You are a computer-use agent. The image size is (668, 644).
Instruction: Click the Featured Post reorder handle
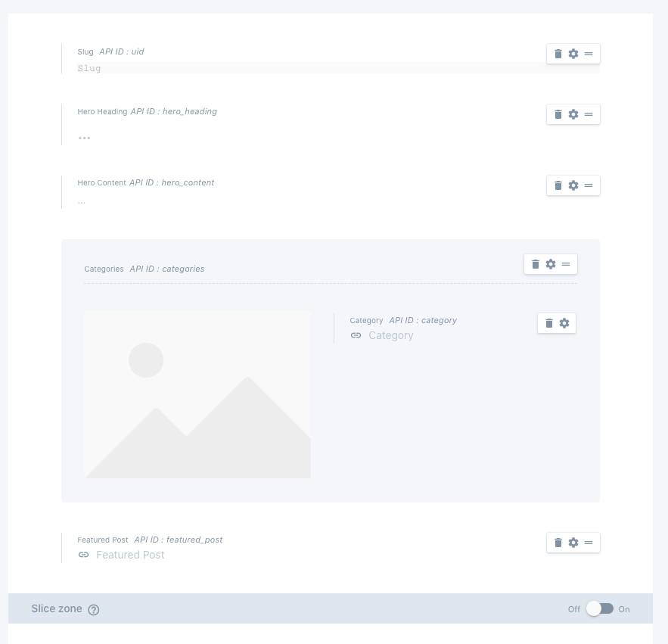point(589,543)
